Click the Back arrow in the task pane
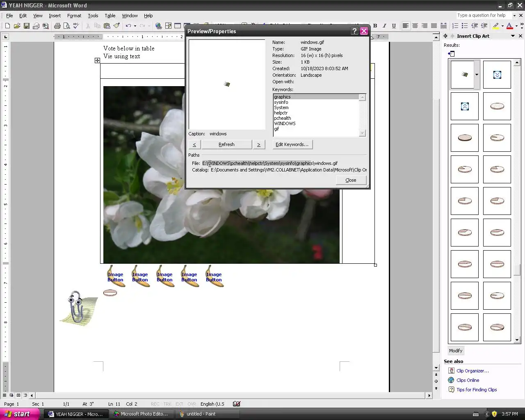 [445, 36]
